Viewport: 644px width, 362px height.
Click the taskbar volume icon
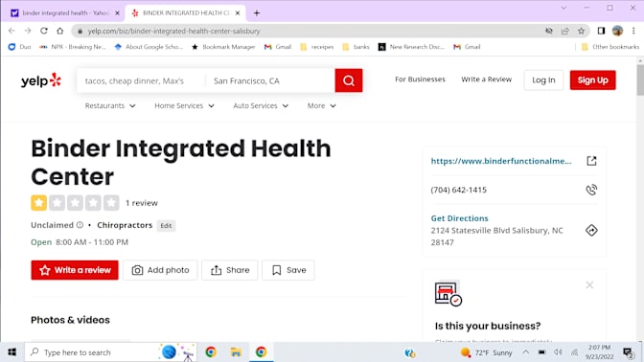558,352
